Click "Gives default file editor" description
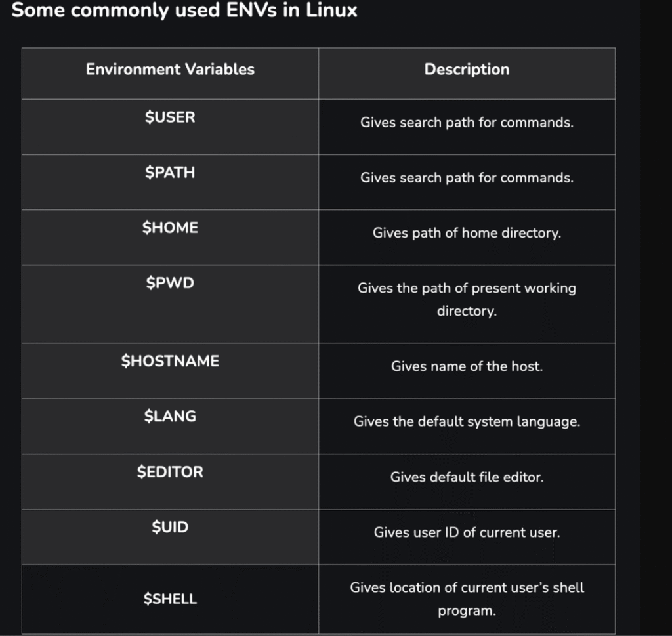 pyautogui.click(x=467, y=477)
